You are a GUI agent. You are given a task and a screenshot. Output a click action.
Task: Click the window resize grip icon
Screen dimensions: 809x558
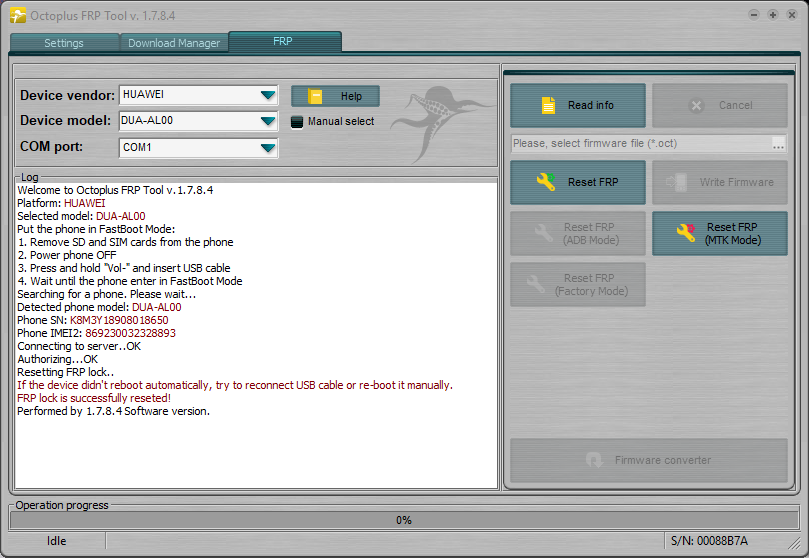tap(794, 543)
